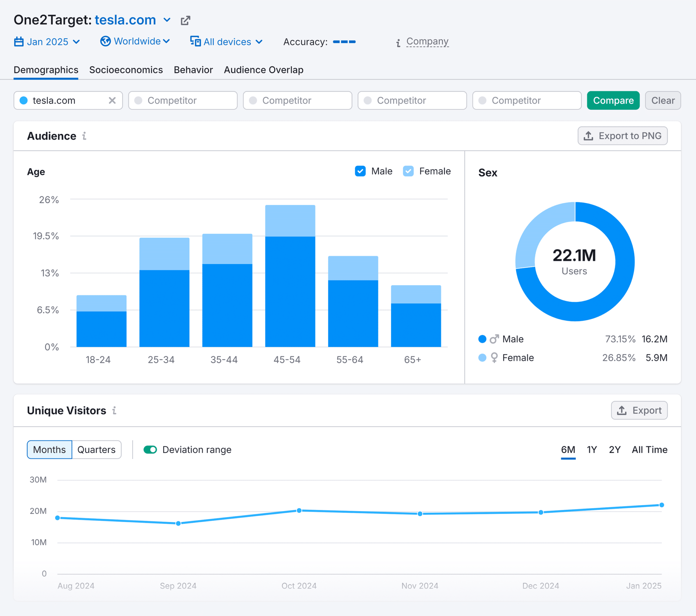Switch to Behavior tab

click(193, 70)
